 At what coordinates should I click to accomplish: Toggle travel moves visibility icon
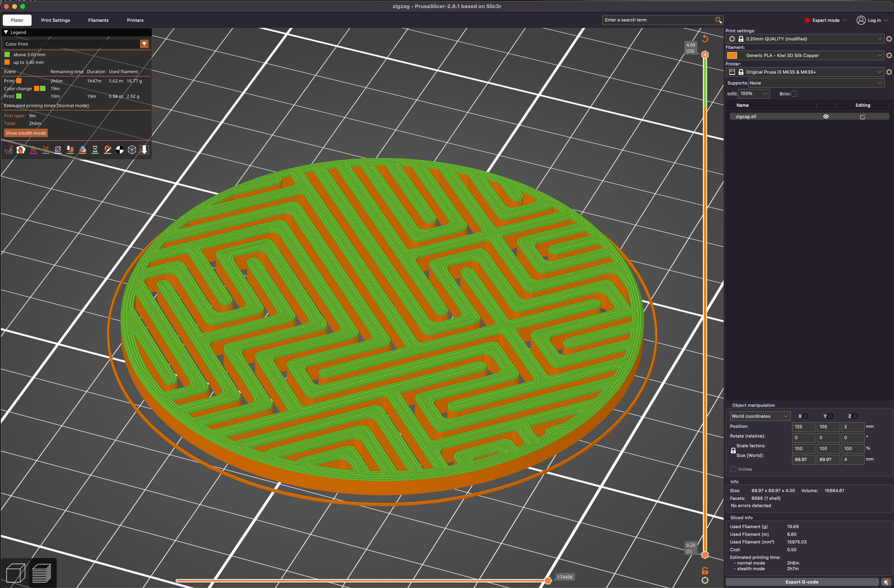click(8, 150)
